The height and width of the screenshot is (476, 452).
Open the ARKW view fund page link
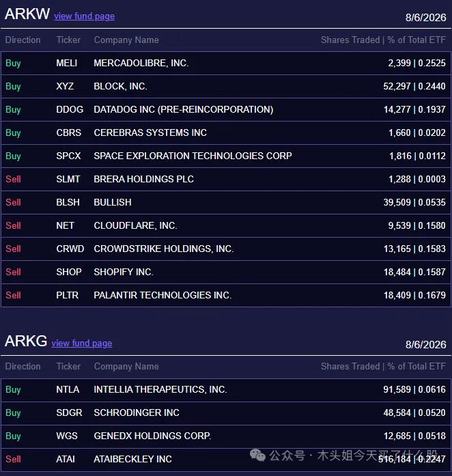tap(85, 16)
